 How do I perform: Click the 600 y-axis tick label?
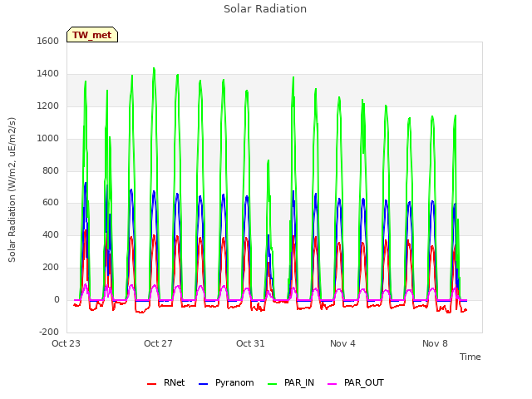(x=51, y=203)
